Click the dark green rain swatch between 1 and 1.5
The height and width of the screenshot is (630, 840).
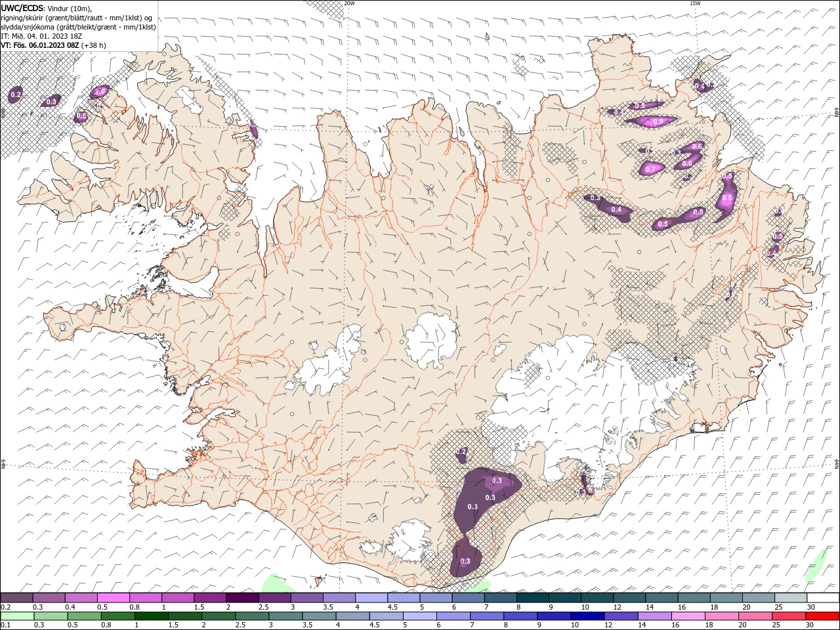pos(151,616)
